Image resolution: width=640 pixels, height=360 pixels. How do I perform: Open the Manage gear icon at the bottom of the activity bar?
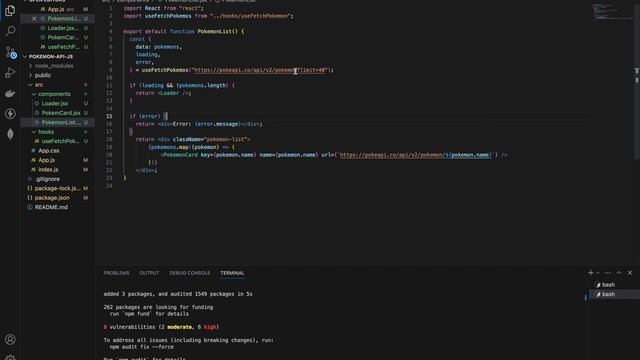[10, 357]
